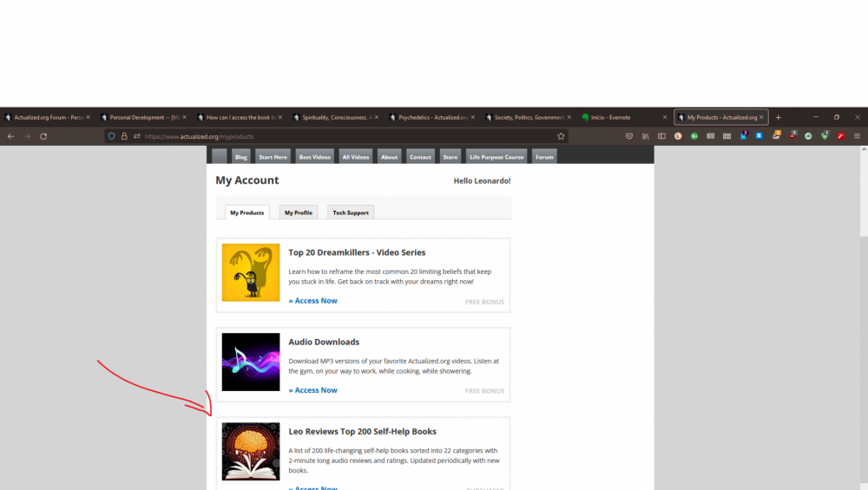Open a new tab with plus button

(x=778, y=117)
